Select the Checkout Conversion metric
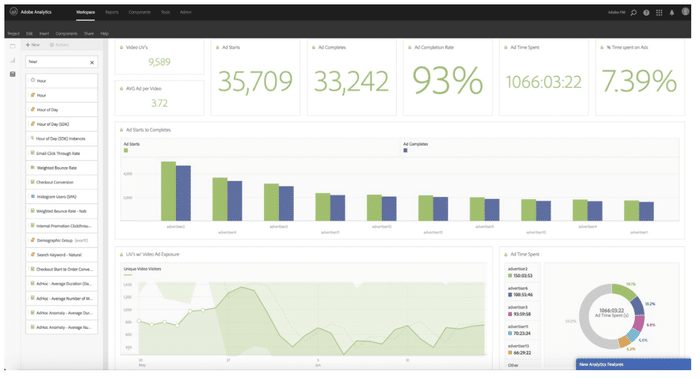This screenshot has height=379, width=700. click(62, 182)
